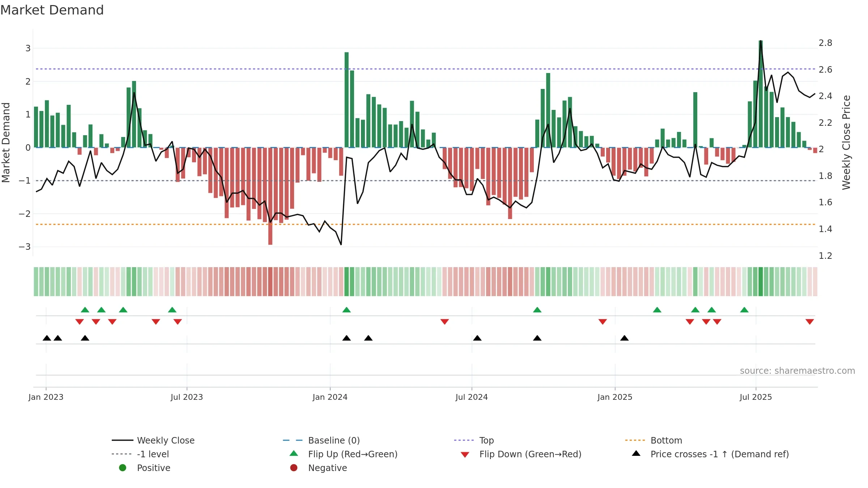Select the green Positive circle in legend
Viewport: 868px width, 488px height.
click(123, 468)
